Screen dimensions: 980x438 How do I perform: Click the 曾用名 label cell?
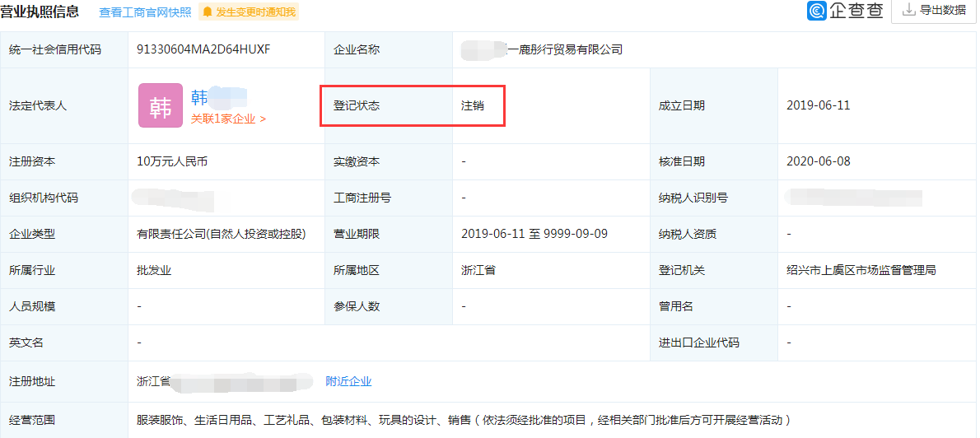pos(714,307)
